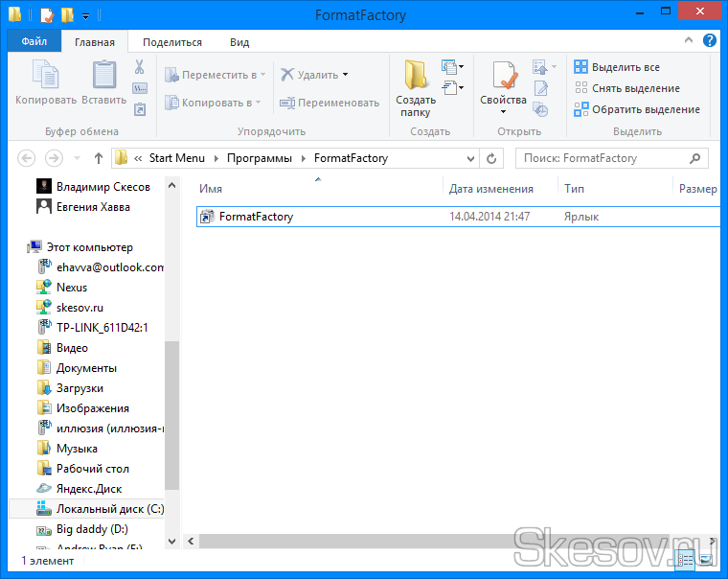Click the refresh icon beside the address bar
728x579 pixels.
click(492, 158)
